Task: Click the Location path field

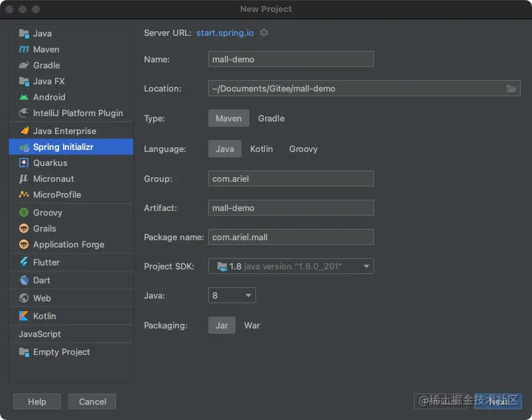Action: tap(364, 88)
